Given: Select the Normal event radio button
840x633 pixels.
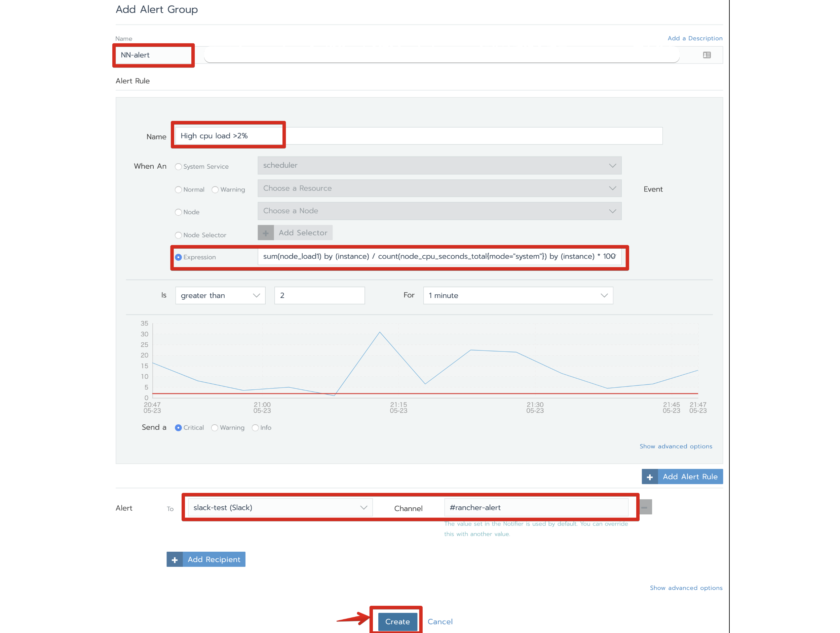Looking at the screenshot, I should click(x=178, y=189).
